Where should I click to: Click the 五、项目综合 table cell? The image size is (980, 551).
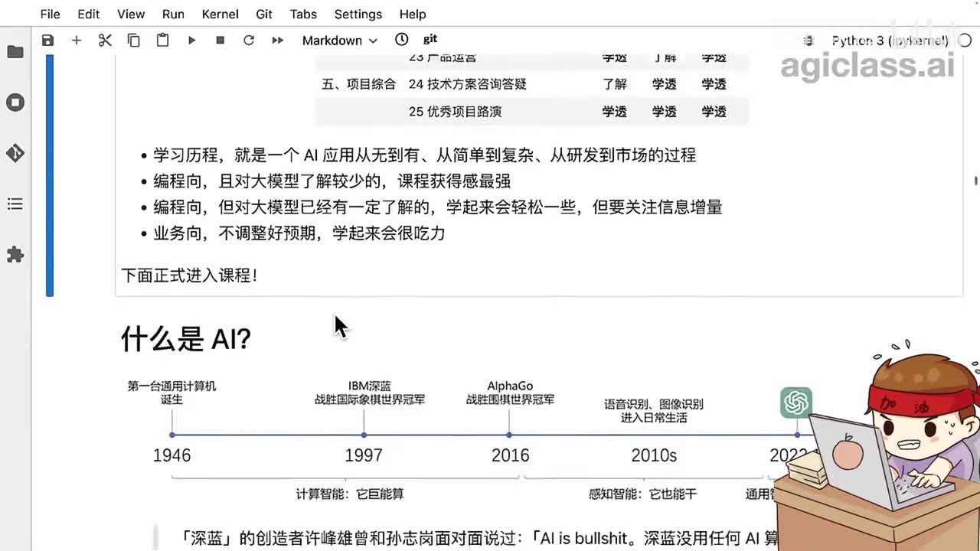(x=359, y=84)
